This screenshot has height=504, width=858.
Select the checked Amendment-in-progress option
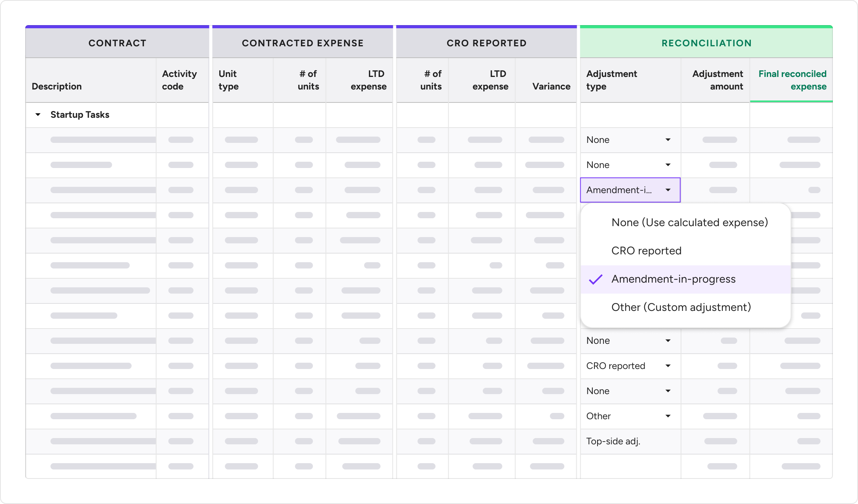pos(673,279)
